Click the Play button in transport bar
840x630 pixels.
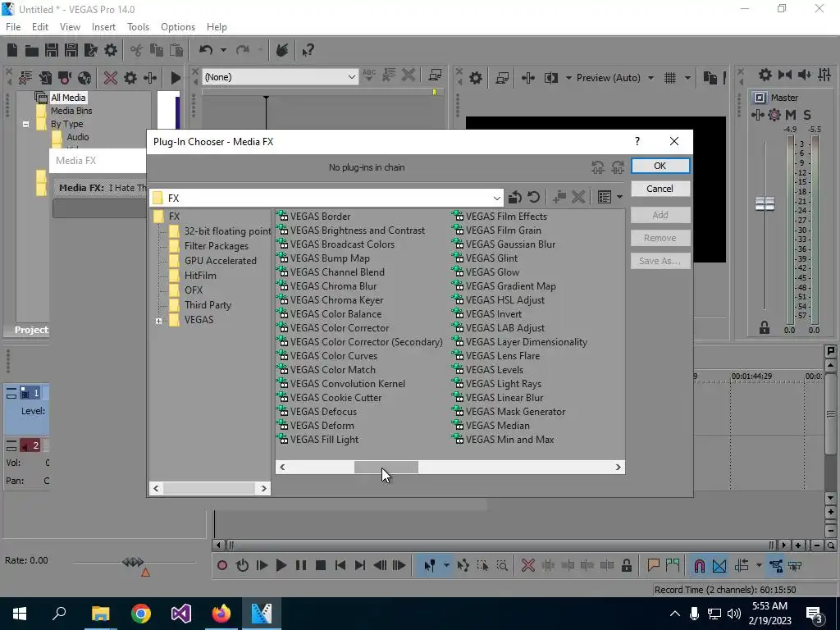(281, 565)
